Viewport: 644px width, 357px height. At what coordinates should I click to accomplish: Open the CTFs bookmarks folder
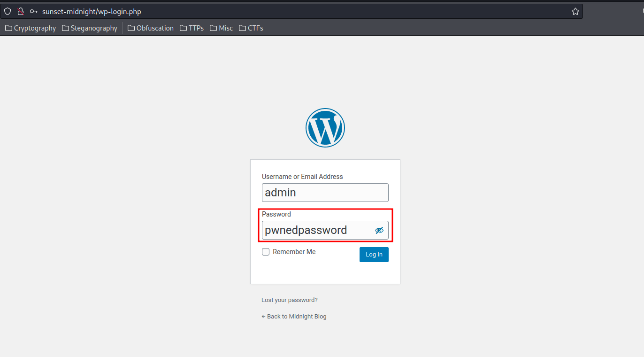click(x=251, y=28)
